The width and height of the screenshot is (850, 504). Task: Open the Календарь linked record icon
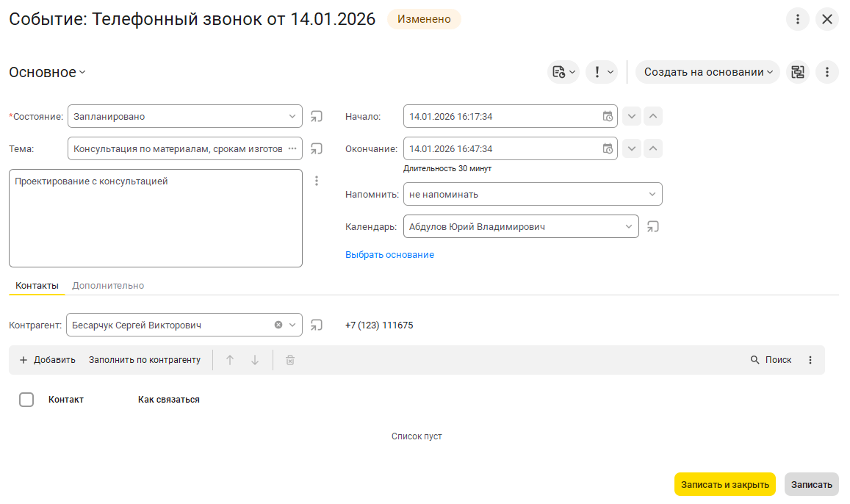pyautogui.click(x=652, y=227)
